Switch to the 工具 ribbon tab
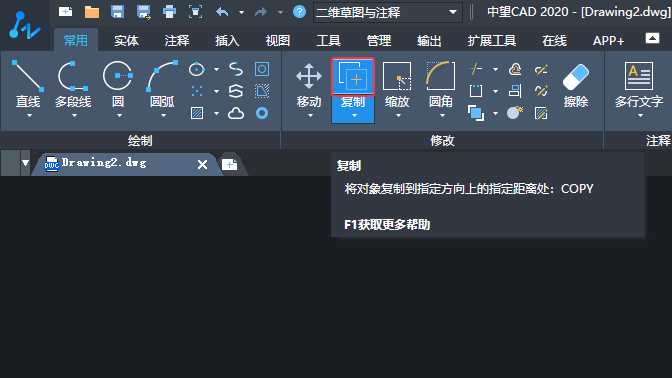The image size is (672, 378). [x=328, y=41]
